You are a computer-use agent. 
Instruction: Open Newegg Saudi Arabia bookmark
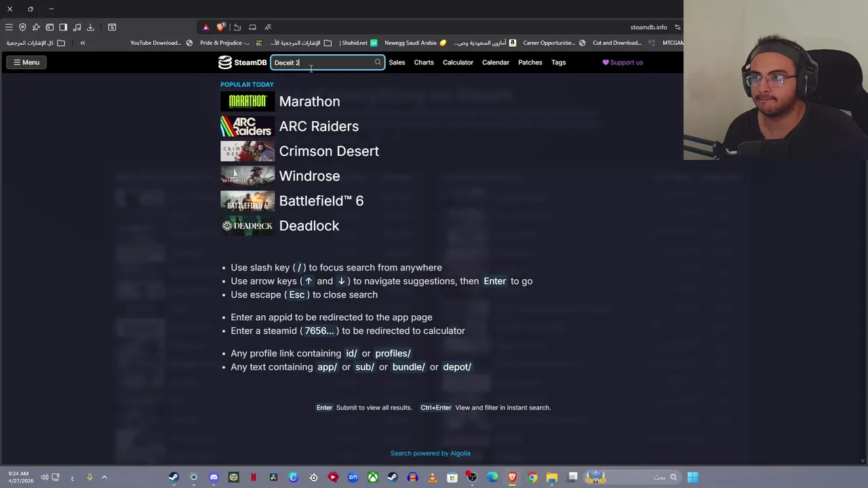click(416, 43)
